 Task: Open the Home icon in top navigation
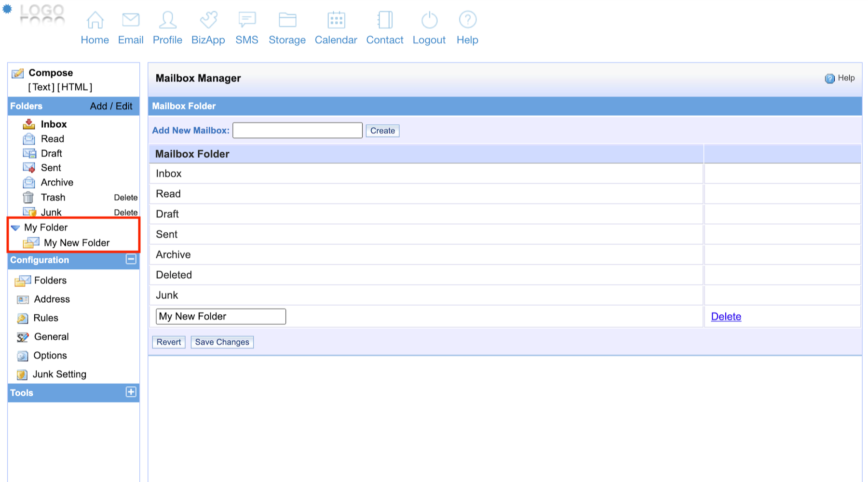click(95, 20)
